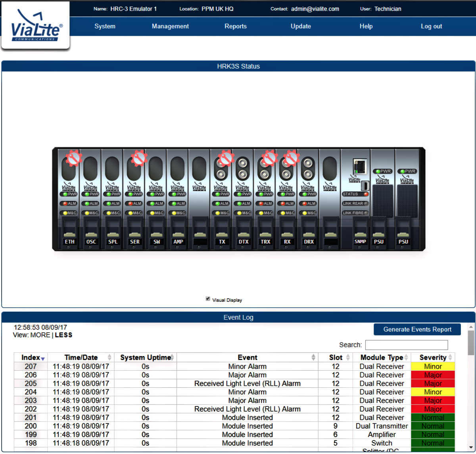
Task: Select the PSU module adjacent to SNMP
Action: (x=383, y=199)
